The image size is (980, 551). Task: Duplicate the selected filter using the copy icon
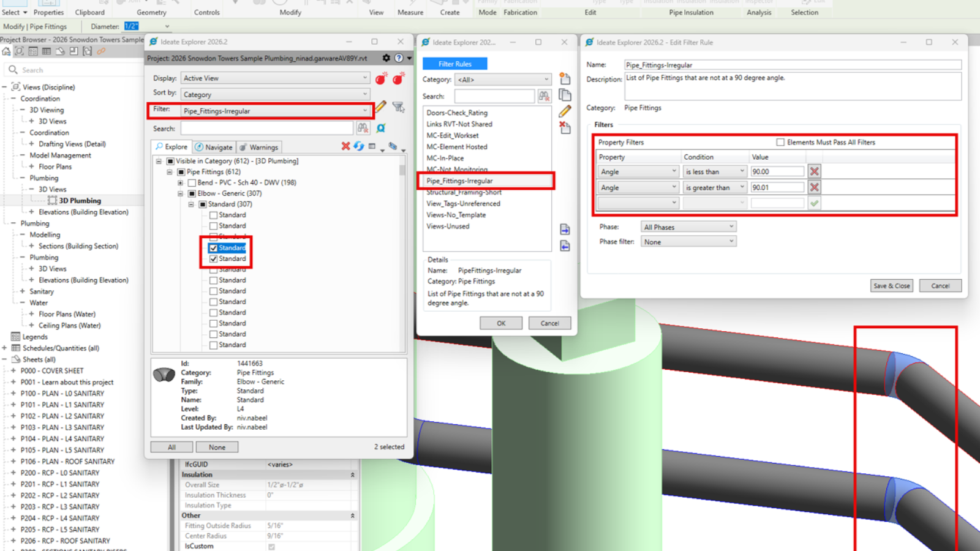[x=565, y=95]
